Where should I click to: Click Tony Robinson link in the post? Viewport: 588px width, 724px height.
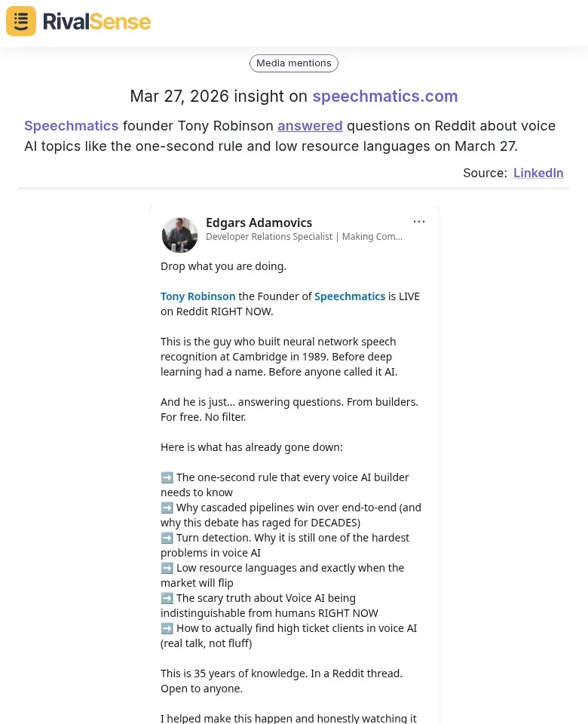pos(198,296)
